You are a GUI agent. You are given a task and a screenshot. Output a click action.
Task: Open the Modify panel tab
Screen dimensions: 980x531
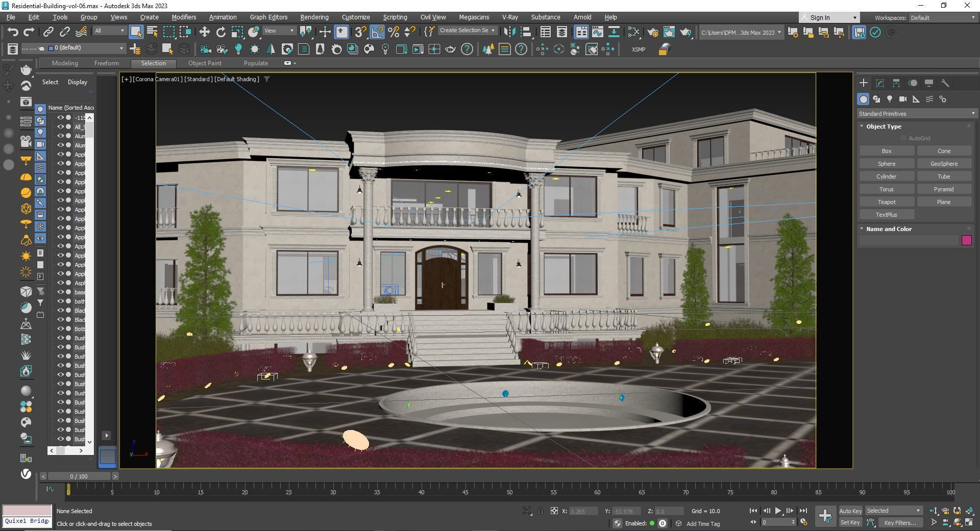(x=879, y=83)
